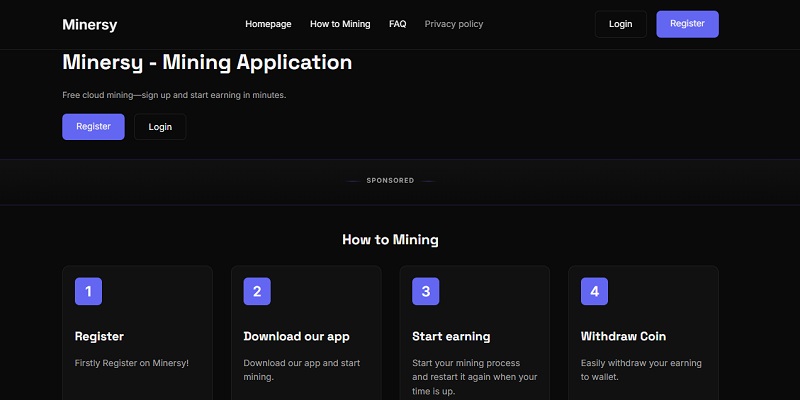The image size is (800, 400).
Task: Click the 'Download our app' card title
Action: pyautogui.click(x=296, y=336)
